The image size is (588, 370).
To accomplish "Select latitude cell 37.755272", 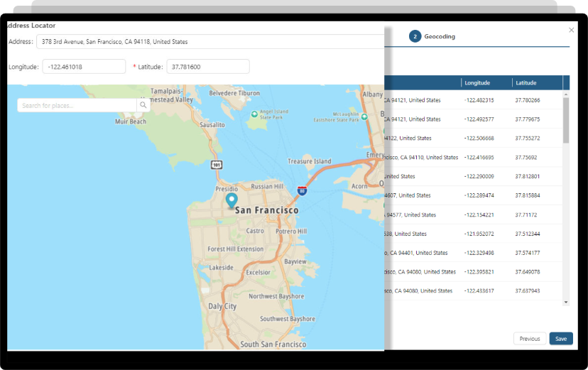I will (x=527, y=138).
